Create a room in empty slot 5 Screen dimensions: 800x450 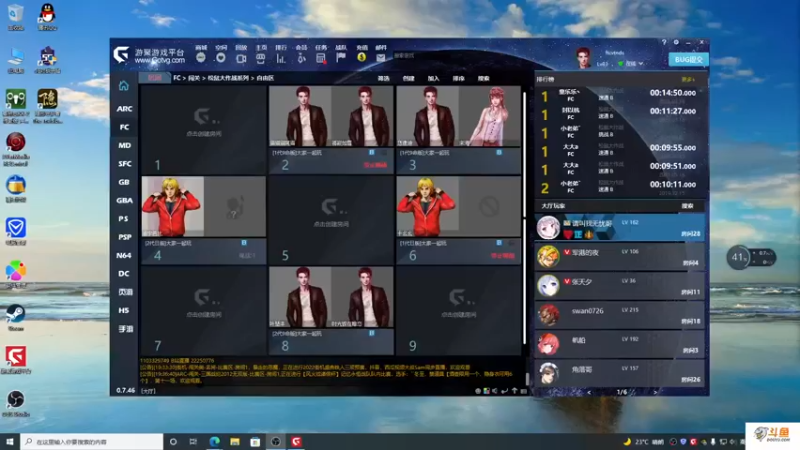(331, 220)
